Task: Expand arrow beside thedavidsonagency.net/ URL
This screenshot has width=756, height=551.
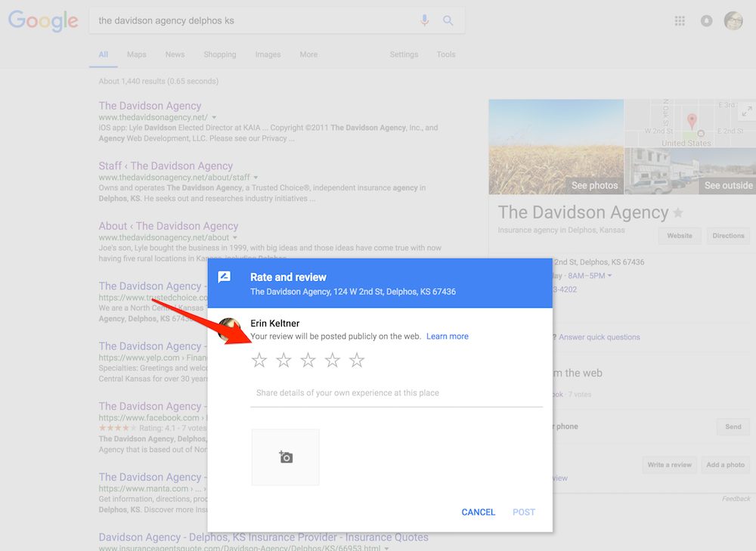Action: [x=214, y=117]
